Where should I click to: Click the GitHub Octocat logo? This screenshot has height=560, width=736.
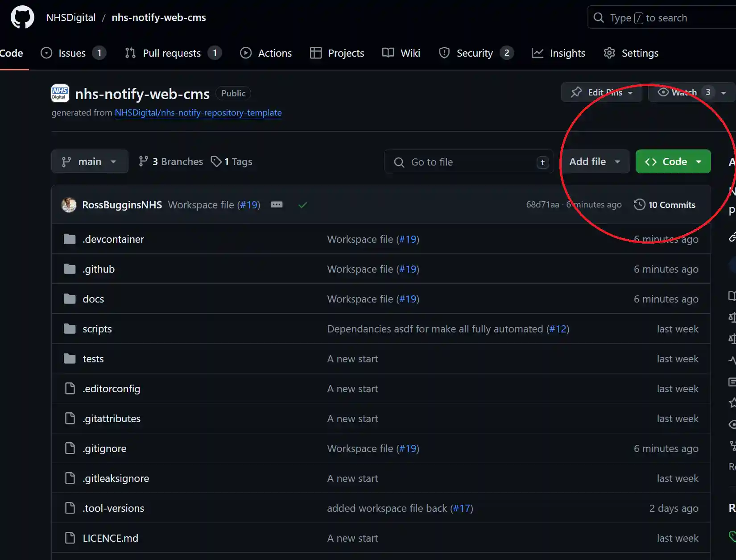coord(22,17)
